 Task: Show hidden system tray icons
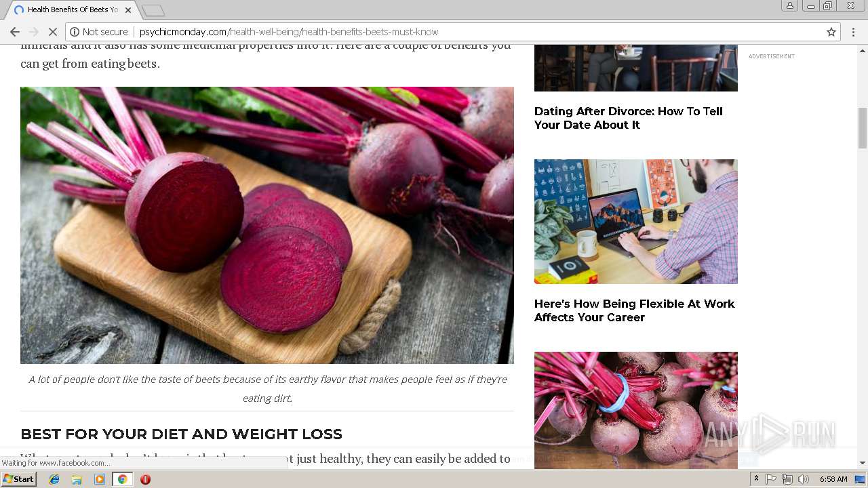(756, 479)
